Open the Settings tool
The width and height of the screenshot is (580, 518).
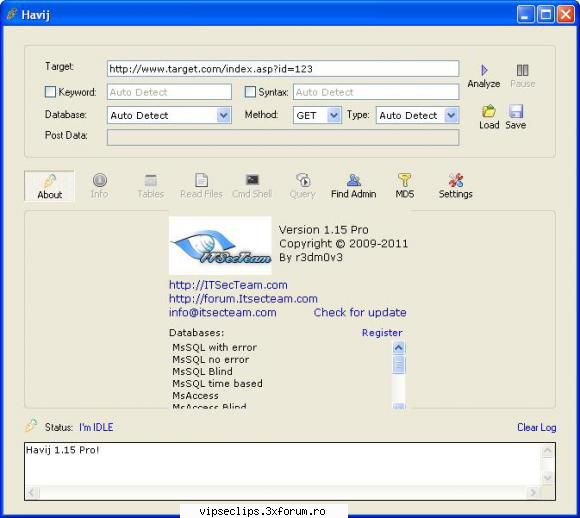(x=455, y=186)
